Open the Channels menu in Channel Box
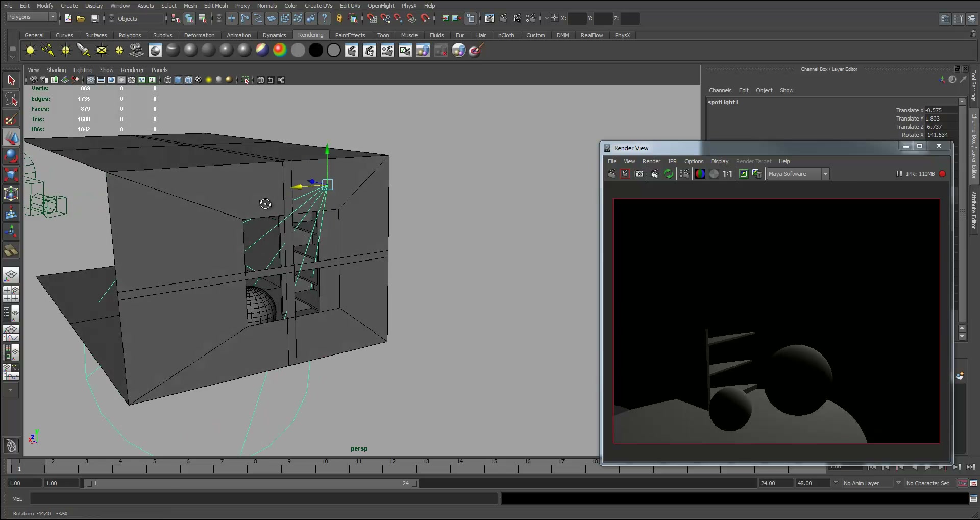Image resolution: width=980 pixels, height=520 pixels. [720, 90]
